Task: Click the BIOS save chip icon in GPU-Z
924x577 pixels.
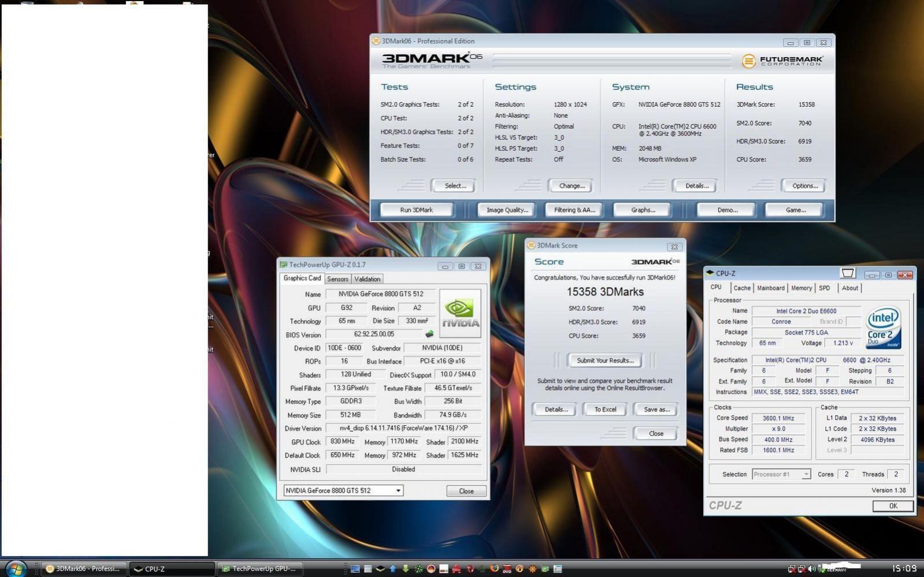Action: 429,334
